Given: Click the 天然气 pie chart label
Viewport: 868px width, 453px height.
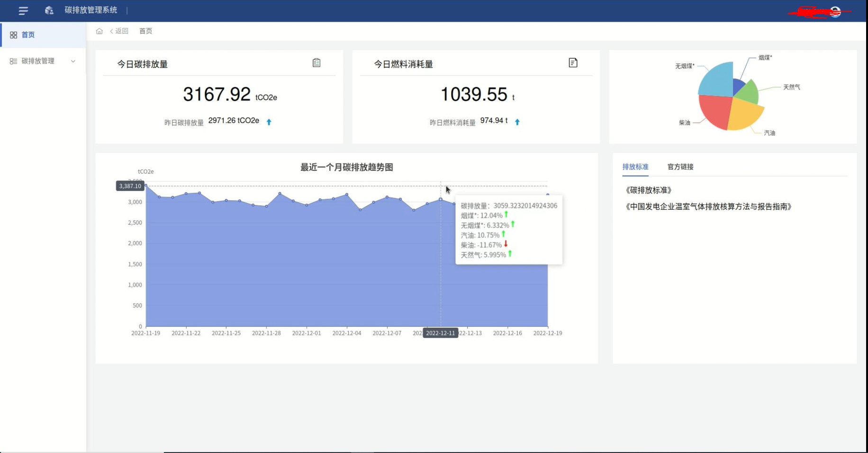Looking at the screenshot, I should click(792, 87).
